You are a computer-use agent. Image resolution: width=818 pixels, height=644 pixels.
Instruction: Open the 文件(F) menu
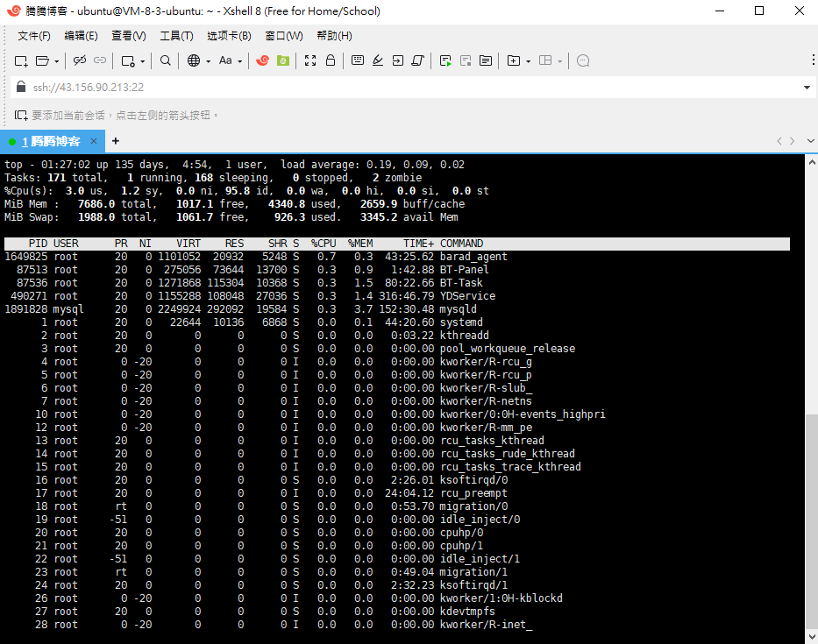(34, 36)
